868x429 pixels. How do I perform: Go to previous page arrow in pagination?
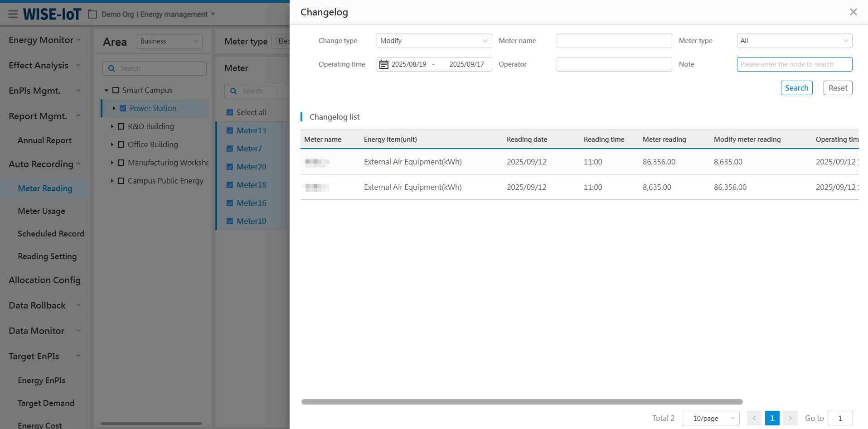[x=754, y=418]
